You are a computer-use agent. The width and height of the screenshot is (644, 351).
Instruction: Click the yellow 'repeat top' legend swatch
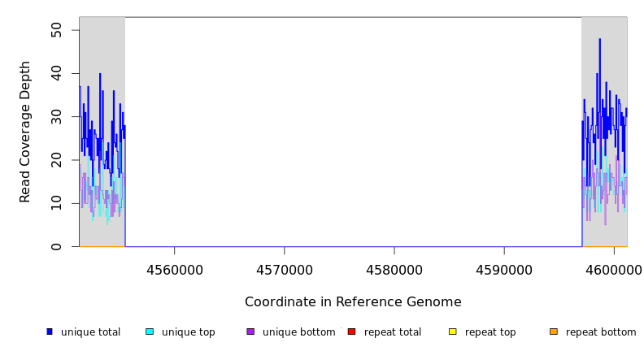coord(453,331)
